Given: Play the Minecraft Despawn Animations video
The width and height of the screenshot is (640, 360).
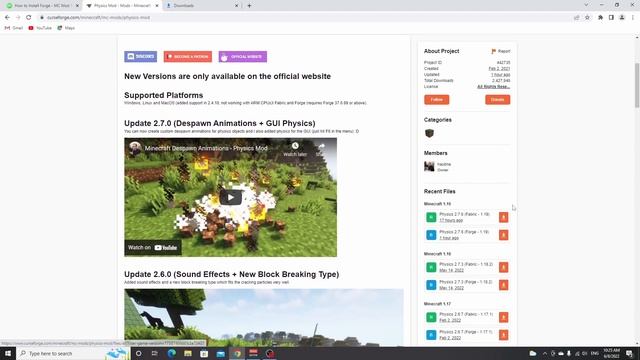Looking at the screenshot, I should click(x=231, y=198).
